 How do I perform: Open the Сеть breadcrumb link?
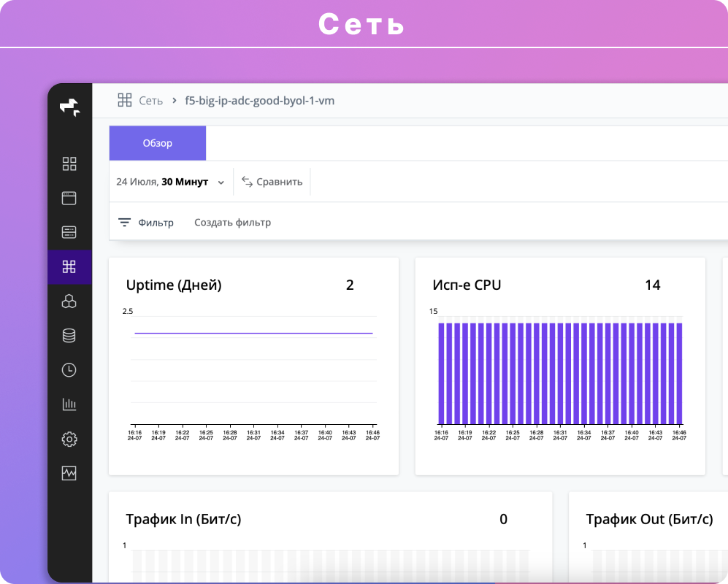[x=149, y=100]
